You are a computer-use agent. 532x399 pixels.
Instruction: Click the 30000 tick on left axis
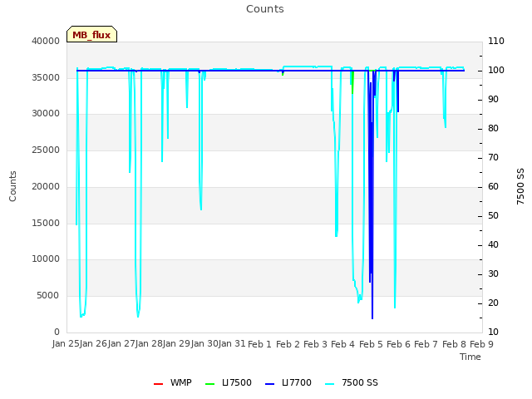(x=46, y=113)
